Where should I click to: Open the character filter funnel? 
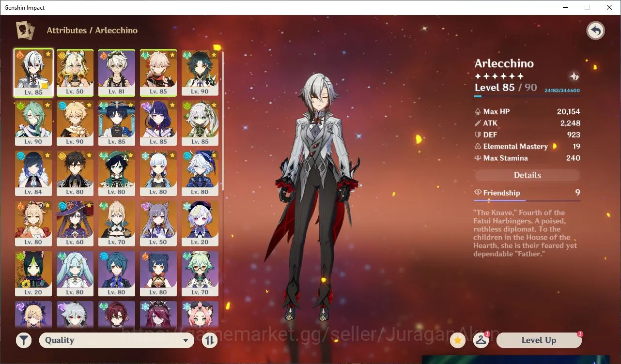point(23,340)
